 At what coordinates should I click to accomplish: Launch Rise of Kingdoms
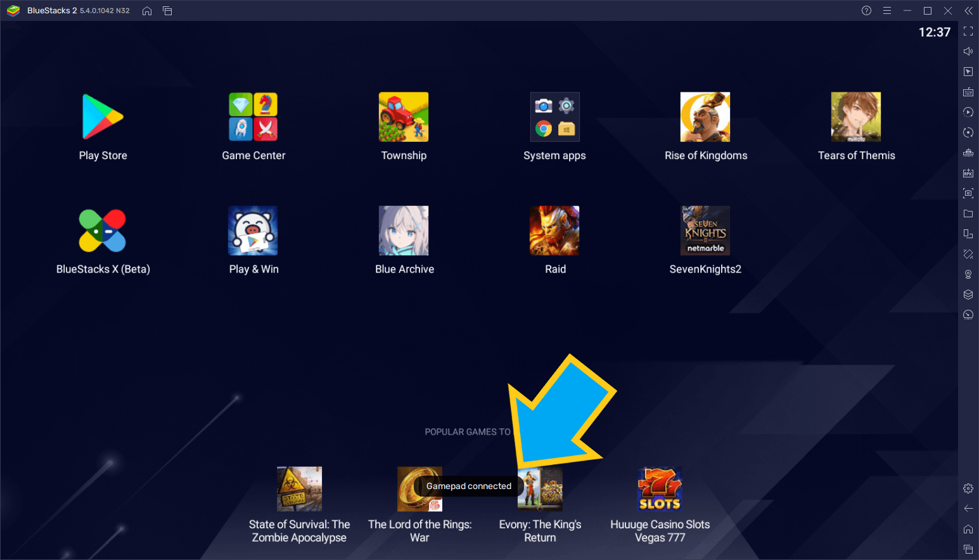pyautogui.click(x=705, y=117)
